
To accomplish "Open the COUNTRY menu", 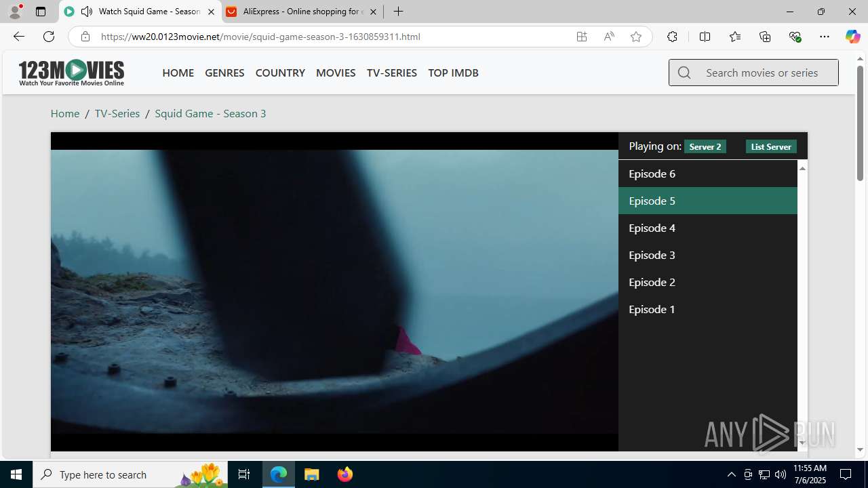I will click(280, 73).
